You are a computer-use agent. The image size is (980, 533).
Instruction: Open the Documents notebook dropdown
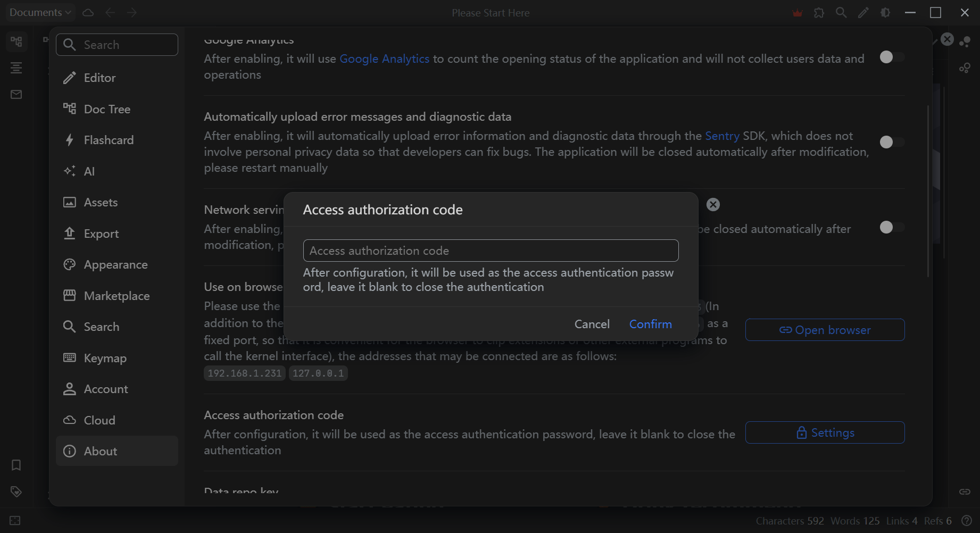pyautogui.click(x=40, y=12)
